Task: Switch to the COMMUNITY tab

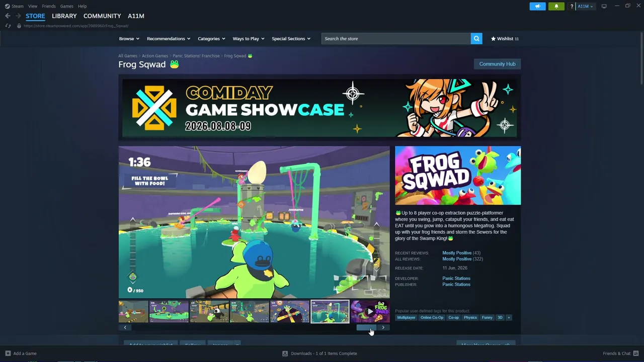Action: [102, 16]
